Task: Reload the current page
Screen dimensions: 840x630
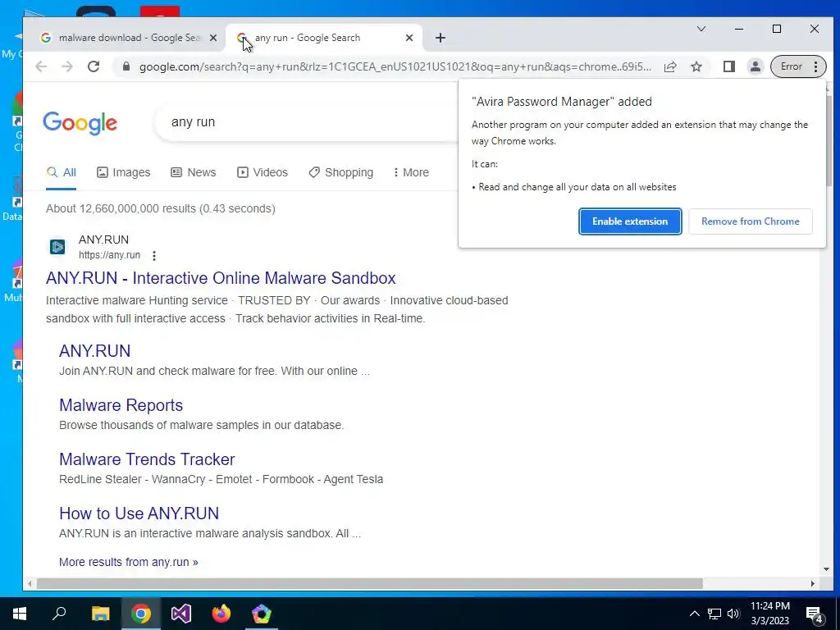Action: pyautogui.click(x=94, y=66)
